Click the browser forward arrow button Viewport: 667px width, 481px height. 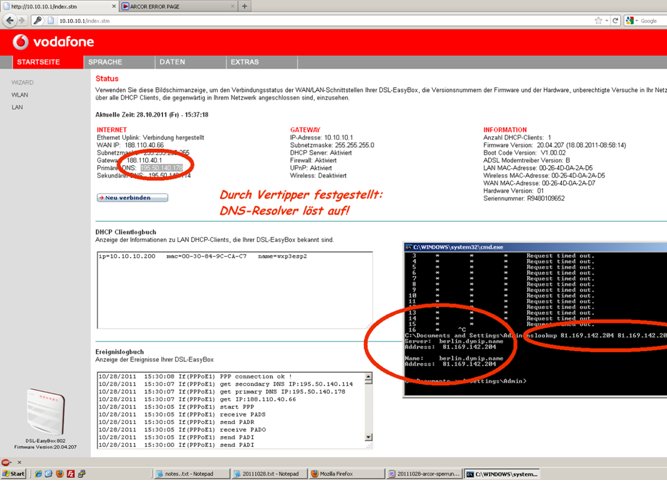pyautogui.click(x=21, y=20)
